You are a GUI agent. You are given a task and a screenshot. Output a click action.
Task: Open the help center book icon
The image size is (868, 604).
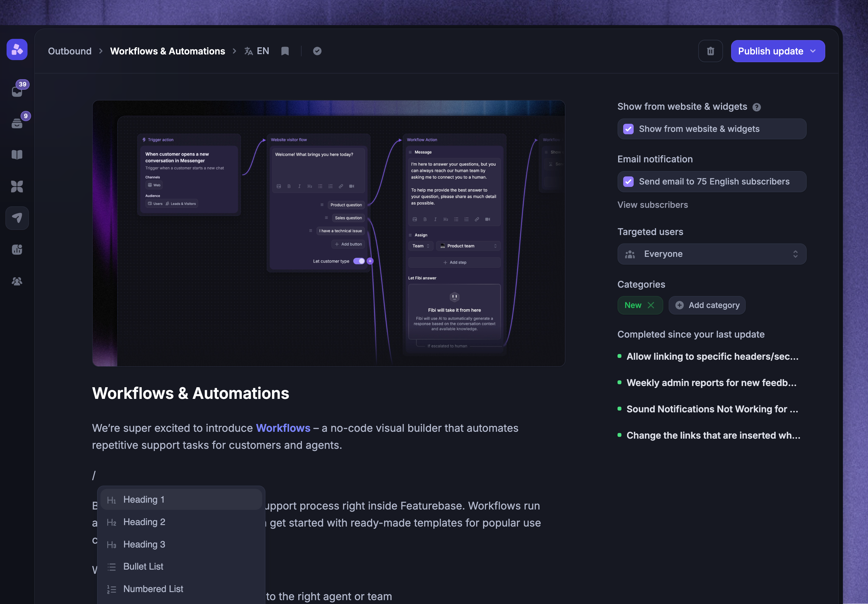17,155
